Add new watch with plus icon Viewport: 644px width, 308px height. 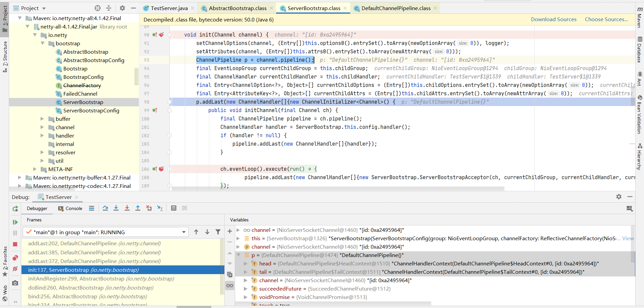(230, 231)
